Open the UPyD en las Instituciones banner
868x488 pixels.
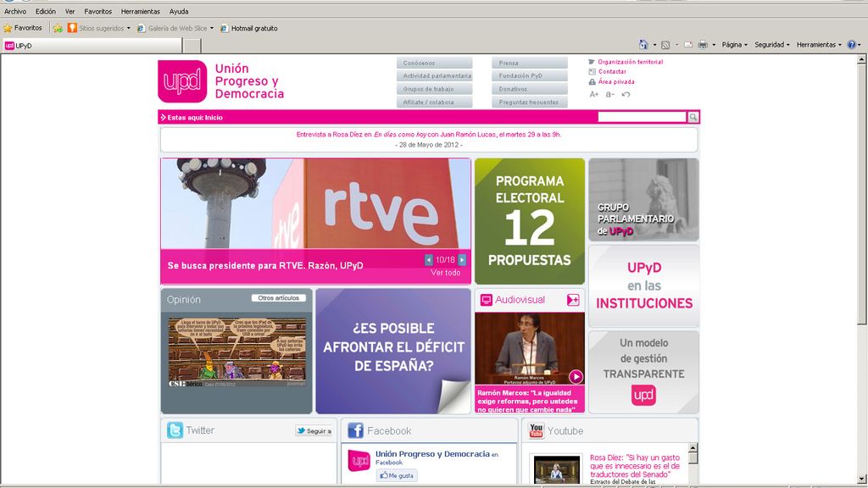point(644,286)
